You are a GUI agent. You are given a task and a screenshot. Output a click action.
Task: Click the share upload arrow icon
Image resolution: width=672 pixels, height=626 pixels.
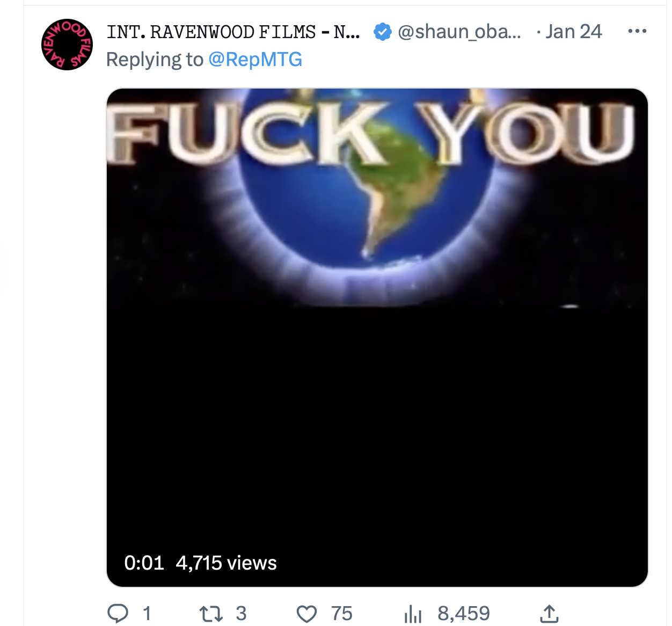pos(549,614)
